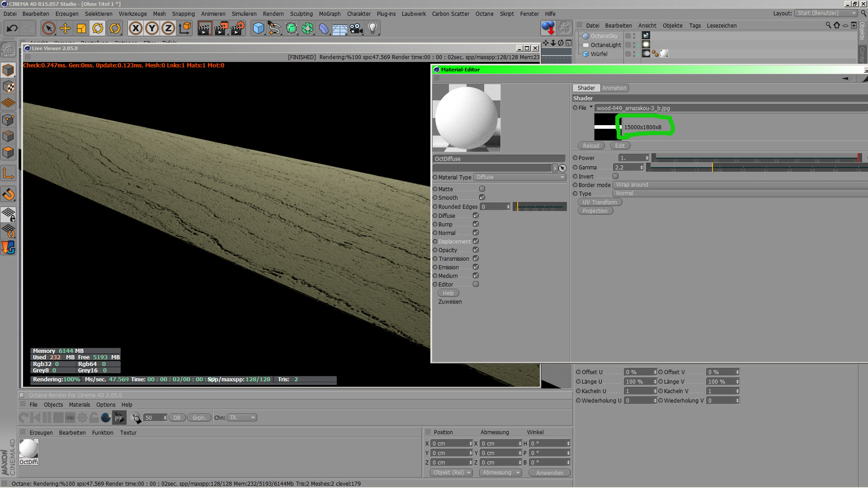Toggle the Y axis lock
868x488 pixels.
[x=152, y=28]
